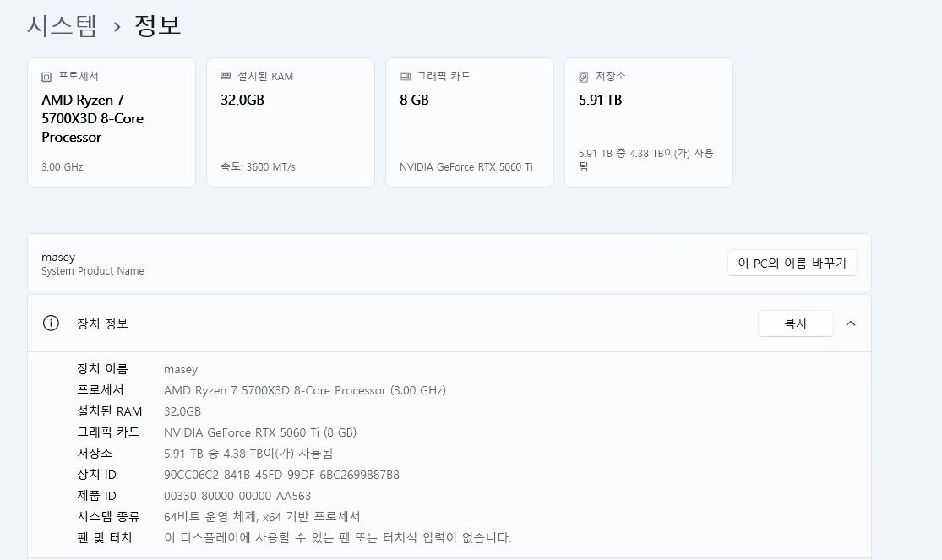
Task: Click the processor chip icon
Action: pyautogui.click(x=46, y=77)
